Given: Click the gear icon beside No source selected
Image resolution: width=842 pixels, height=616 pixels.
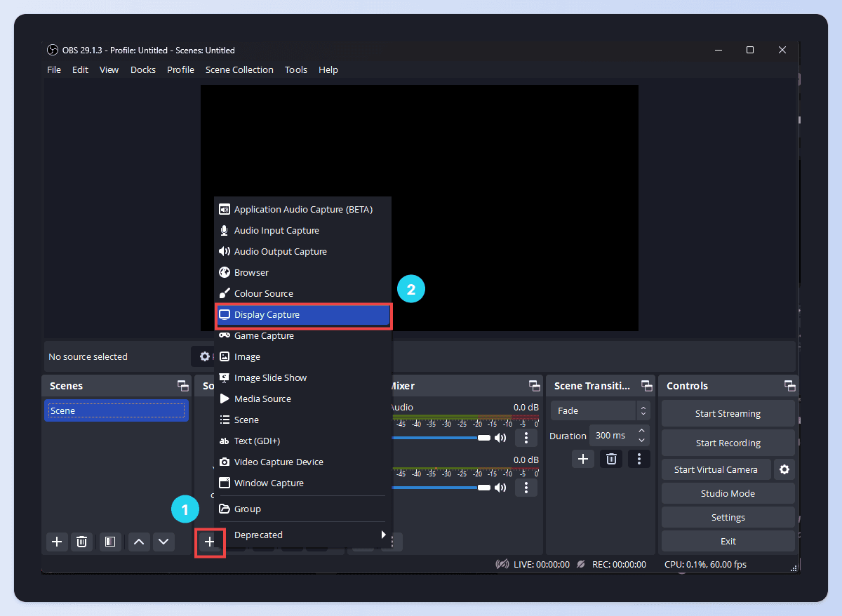Looking at the screenshot, I should 204,356.
